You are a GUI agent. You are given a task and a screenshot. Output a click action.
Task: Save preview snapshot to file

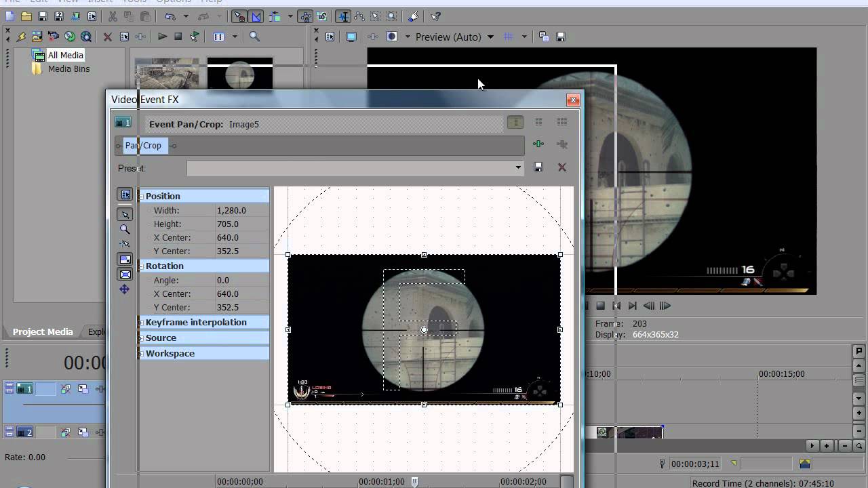tap(561, 37)
